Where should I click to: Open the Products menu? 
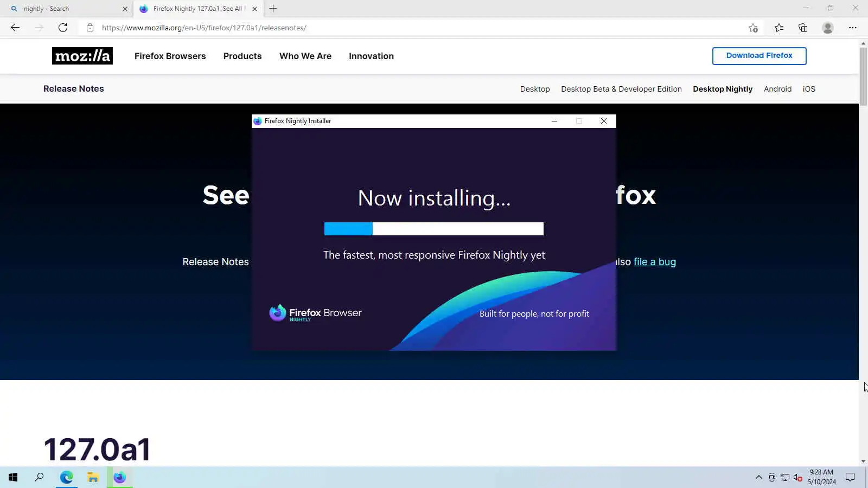[242, 56]
